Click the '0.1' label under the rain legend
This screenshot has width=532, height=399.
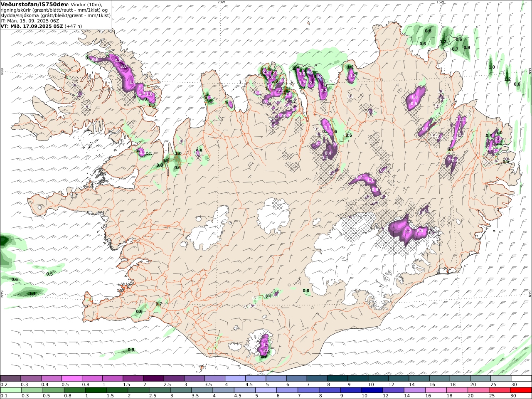(4, 396)
